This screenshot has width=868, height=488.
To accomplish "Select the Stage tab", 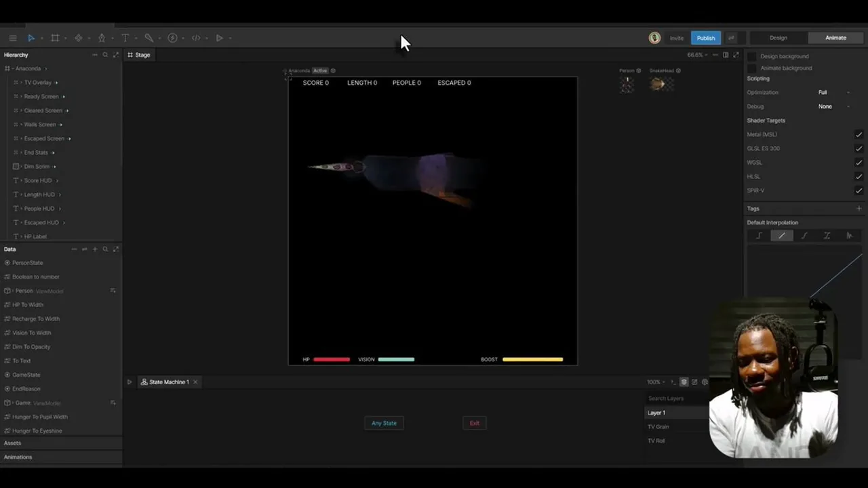I will coord(139,55).
